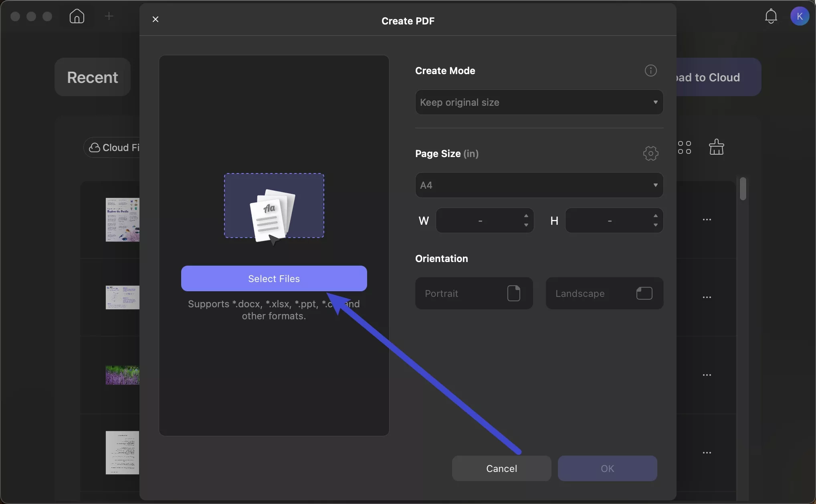Screen dimensions: 816x504
Task: Click the Create Mode info icon
Action: 650,71
